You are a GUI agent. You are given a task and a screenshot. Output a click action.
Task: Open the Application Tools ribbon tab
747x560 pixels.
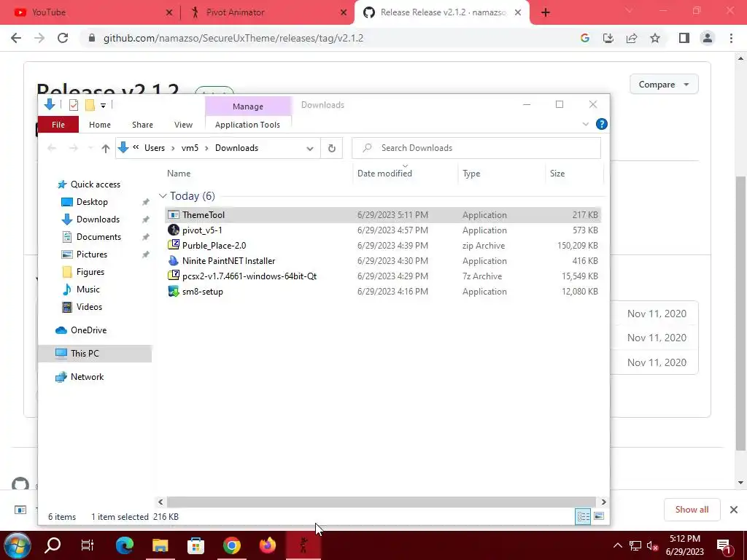click(248, 125)
